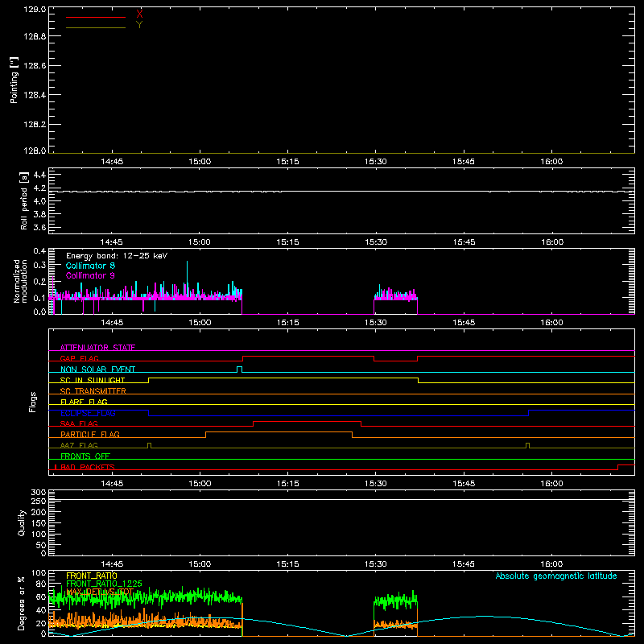Click the raised SAA_FLAG segment
This screenshot has width=644, height=644.
pos(308,421)
